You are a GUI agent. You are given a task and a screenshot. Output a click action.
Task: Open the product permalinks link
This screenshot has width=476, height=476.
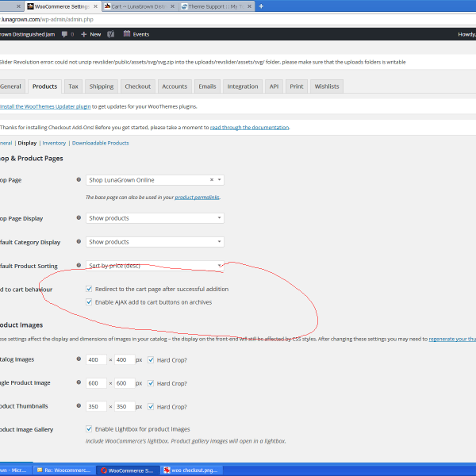click(x=197, y=198)
